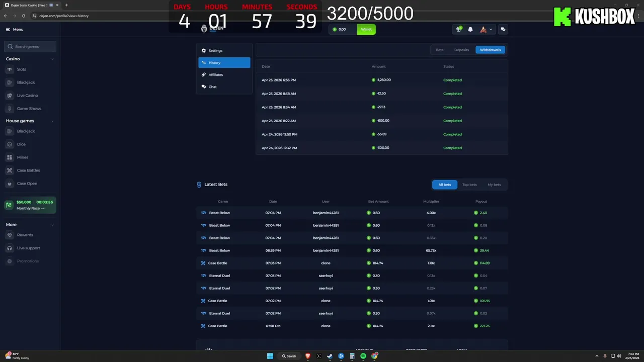Show All bets in Latest Bets
The image size is (644, 362).
pyautogui.click(x=445, y=185)
